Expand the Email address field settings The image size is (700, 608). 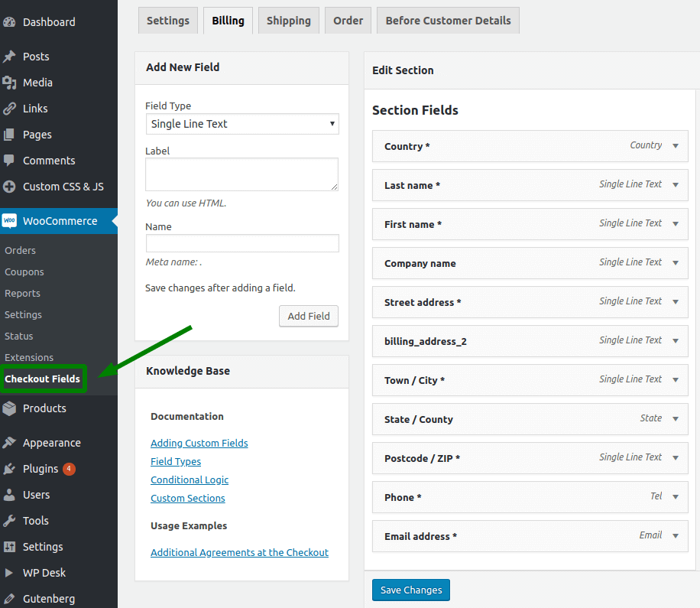click(x=675, y=536)
